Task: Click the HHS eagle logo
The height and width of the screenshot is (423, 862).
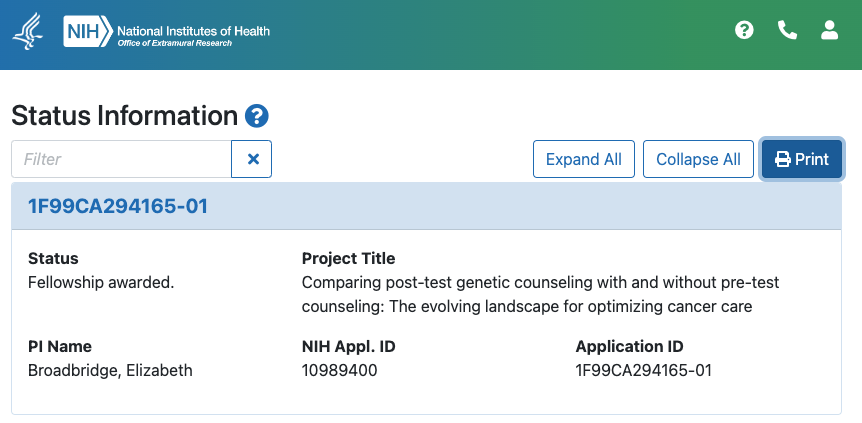Action: pos(27,32)
